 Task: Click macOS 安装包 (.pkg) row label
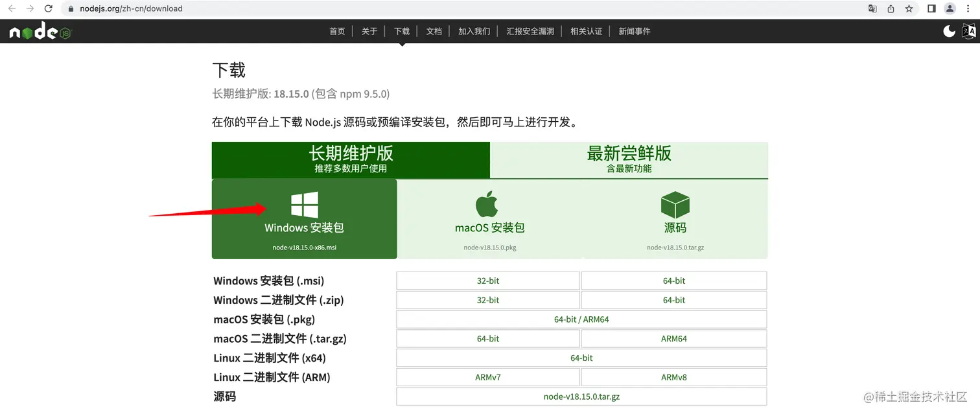pyautogui.click(x=264, y=319)
